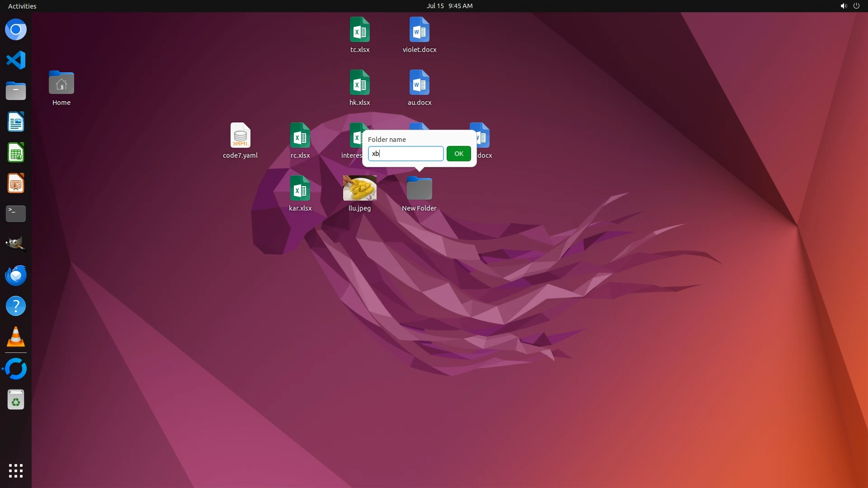Screen dimensions: 868x488
Task: Open the Terminal from dock
Action: [16, 214]
